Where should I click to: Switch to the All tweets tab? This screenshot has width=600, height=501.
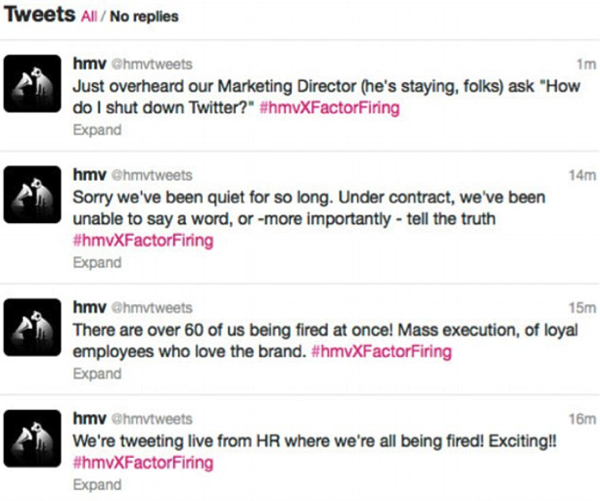click(89, 16)
